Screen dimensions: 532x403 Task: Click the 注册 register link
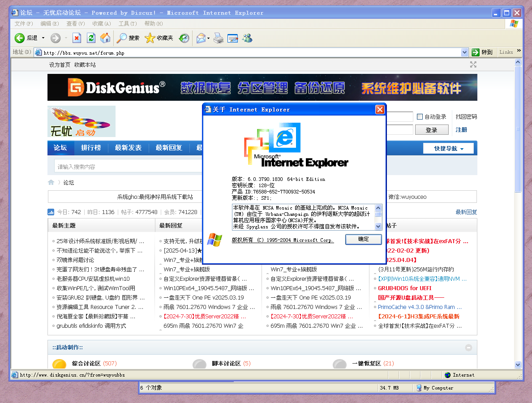pyautogui.click(x=461, y=129)
